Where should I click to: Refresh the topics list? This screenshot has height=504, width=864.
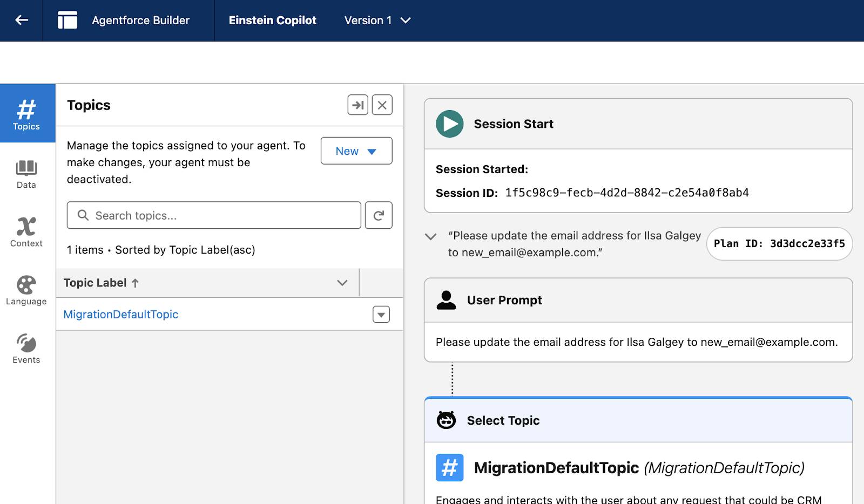coord(379,215)
